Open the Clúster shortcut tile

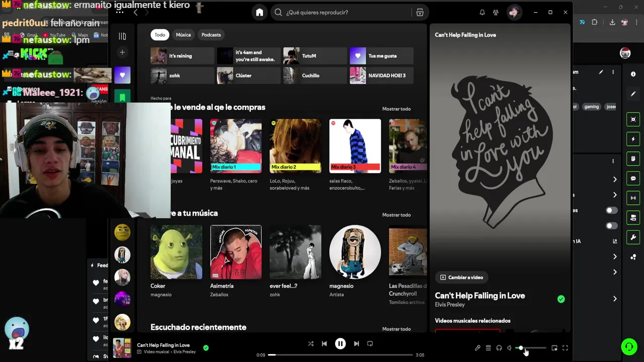click(x=249, y=75)
